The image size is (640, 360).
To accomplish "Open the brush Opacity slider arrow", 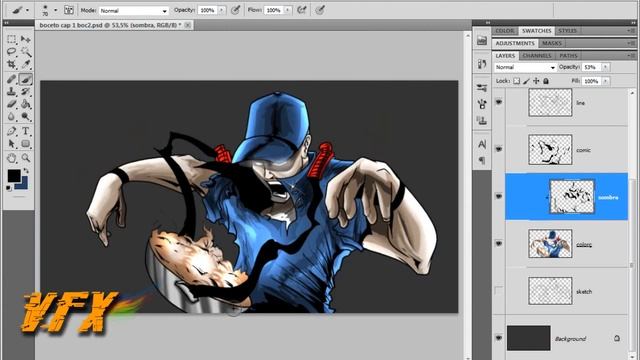I will (x=222, y=10).
